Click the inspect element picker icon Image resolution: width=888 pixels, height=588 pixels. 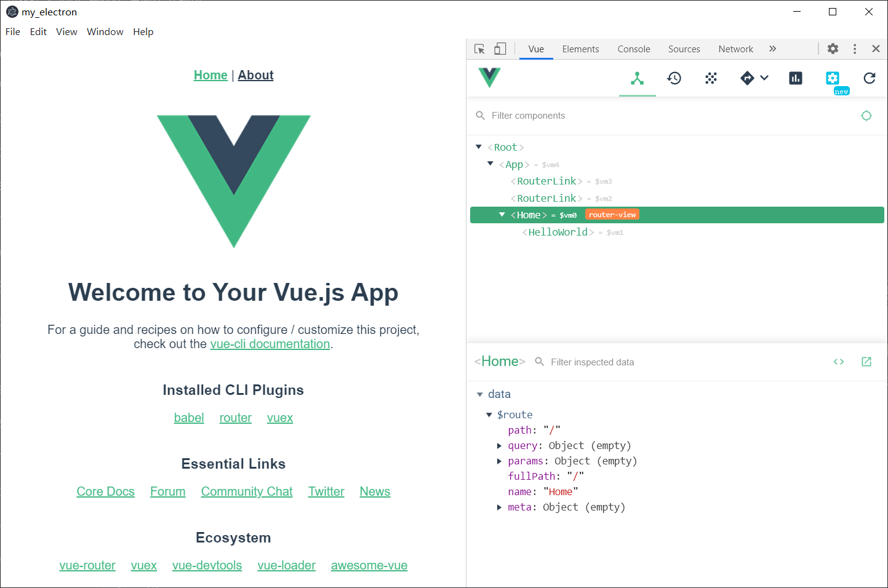pos(479,49)
